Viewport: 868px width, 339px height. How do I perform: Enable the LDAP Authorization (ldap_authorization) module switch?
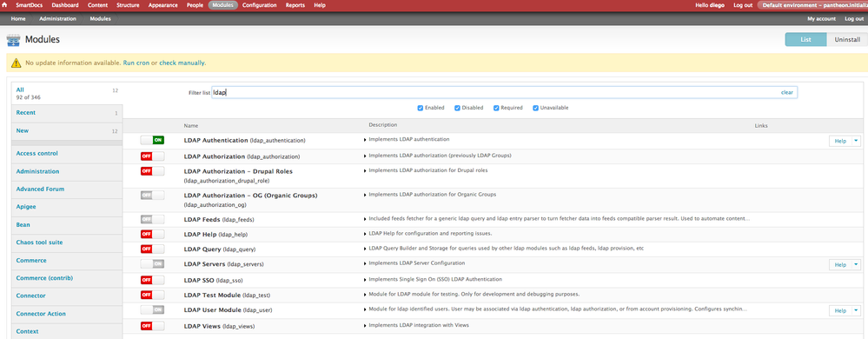152,156
